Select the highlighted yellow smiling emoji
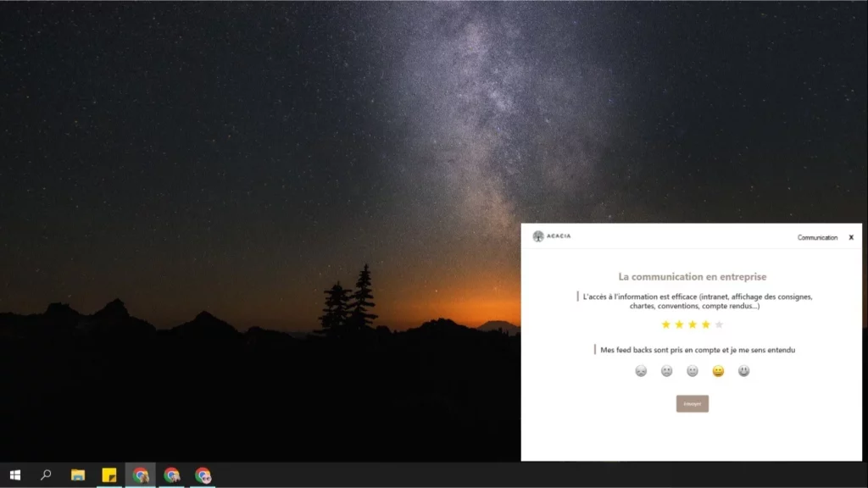Screen dimensions: 868x488 coord(718,371)
